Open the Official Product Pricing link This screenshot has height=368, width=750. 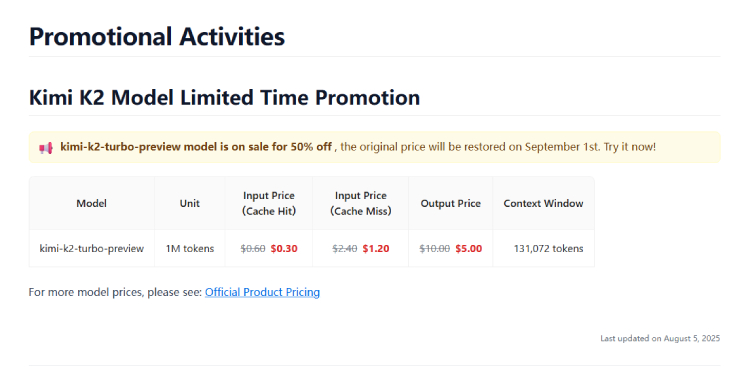262,292
